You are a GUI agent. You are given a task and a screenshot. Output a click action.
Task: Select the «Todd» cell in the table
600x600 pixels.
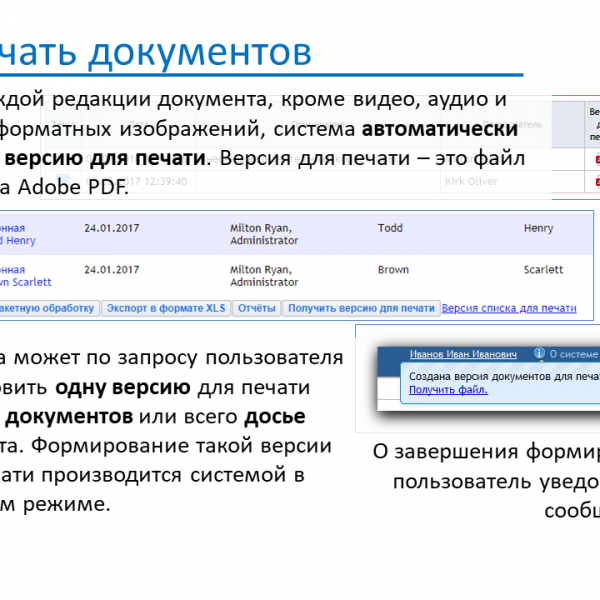click(x=392, y=228)
